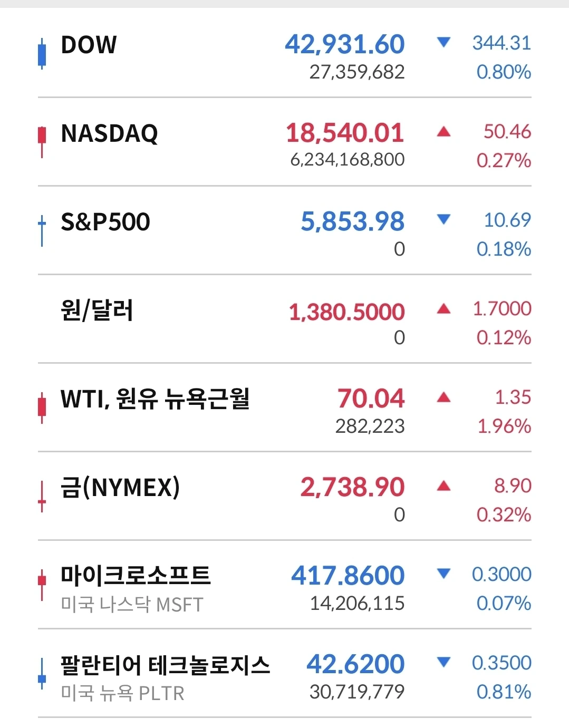Tap the DOW price 42,931.60
This screenshot has height=728, width=569.
345,44
